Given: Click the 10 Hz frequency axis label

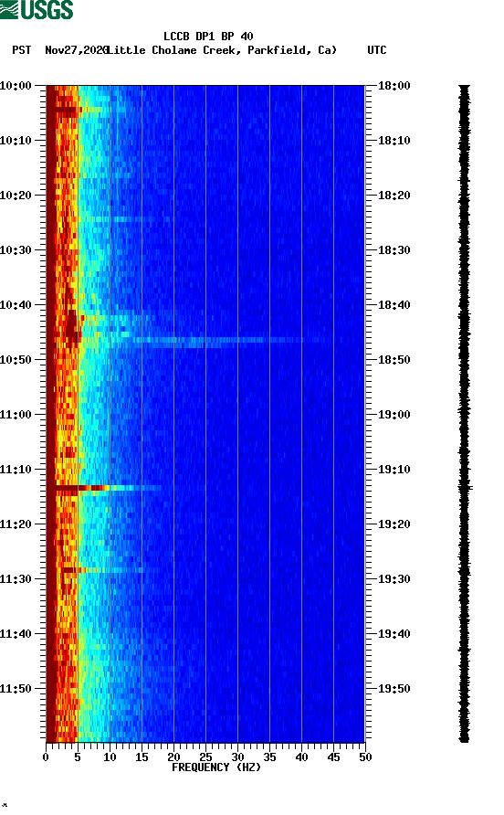Looking at the screenshot, I should click(x=110, y=757).
